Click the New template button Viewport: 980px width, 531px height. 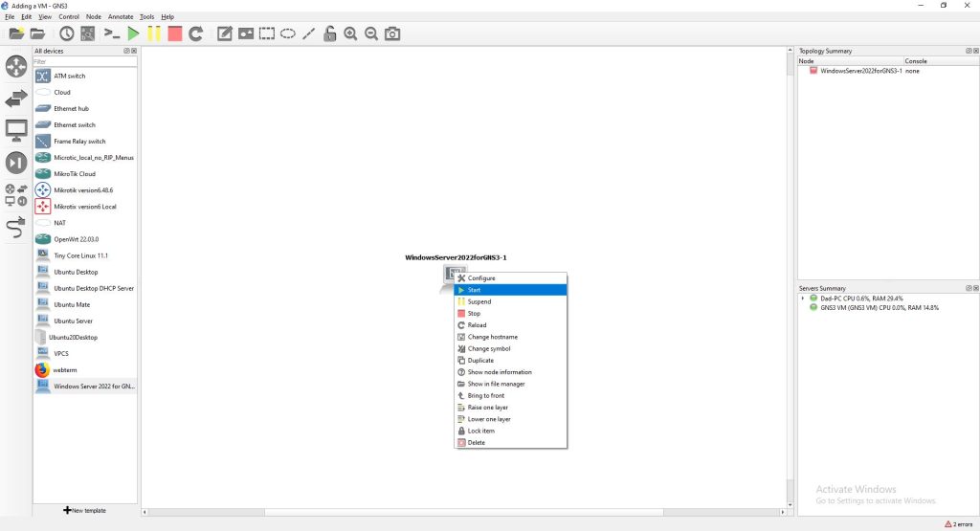pyautogui.click(x=85, y=510)
